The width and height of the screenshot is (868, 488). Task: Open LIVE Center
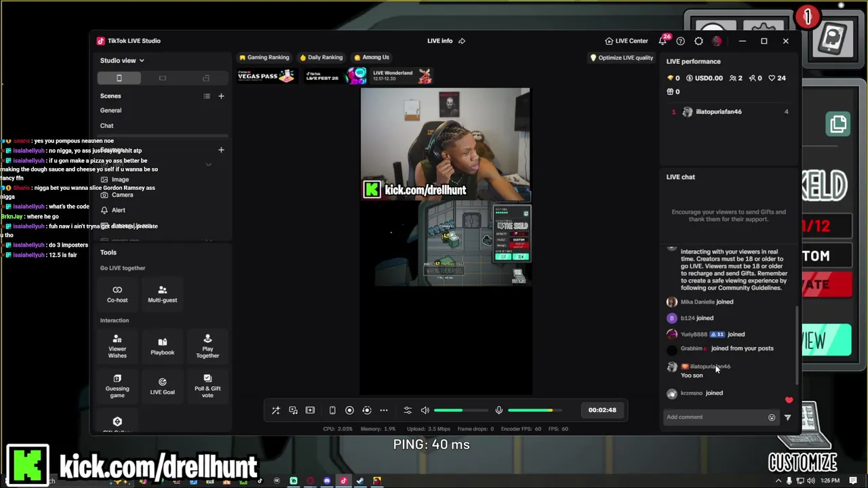[627, 41]
